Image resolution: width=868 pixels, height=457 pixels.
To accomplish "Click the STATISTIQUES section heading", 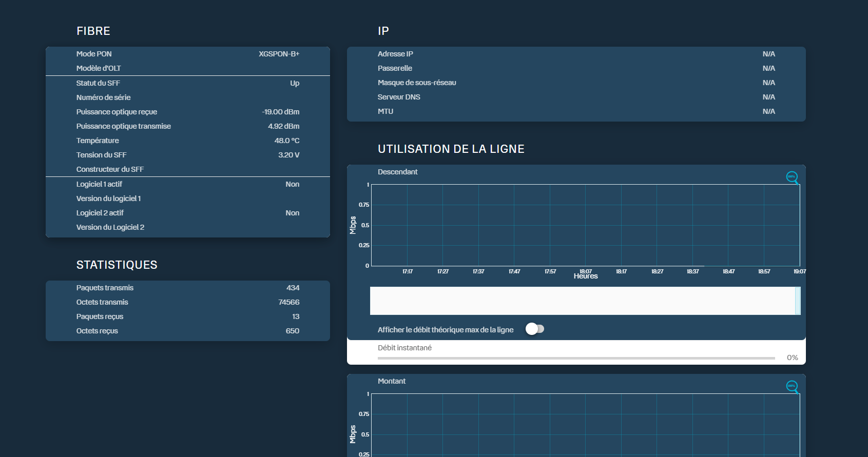I will coord(117,265).
